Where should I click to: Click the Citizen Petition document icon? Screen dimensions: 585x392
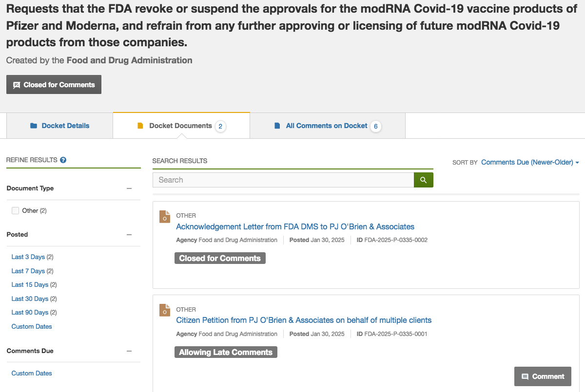[165, 310]
